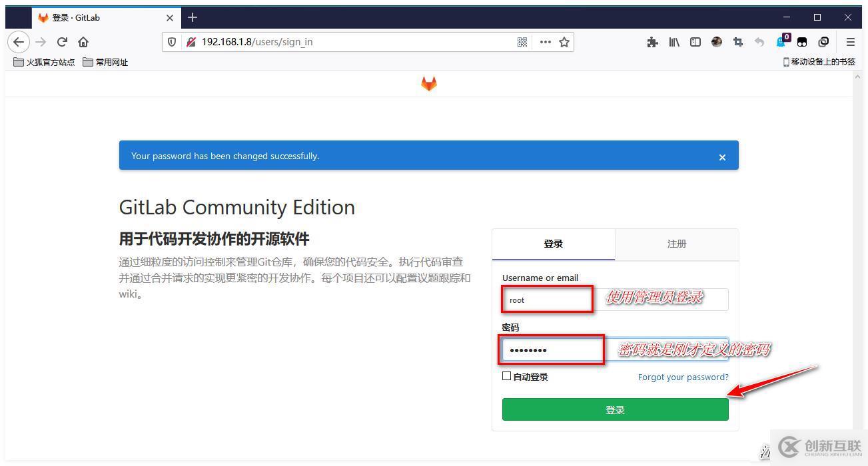Click the tracking protection shield in address bar

[172, 41]
